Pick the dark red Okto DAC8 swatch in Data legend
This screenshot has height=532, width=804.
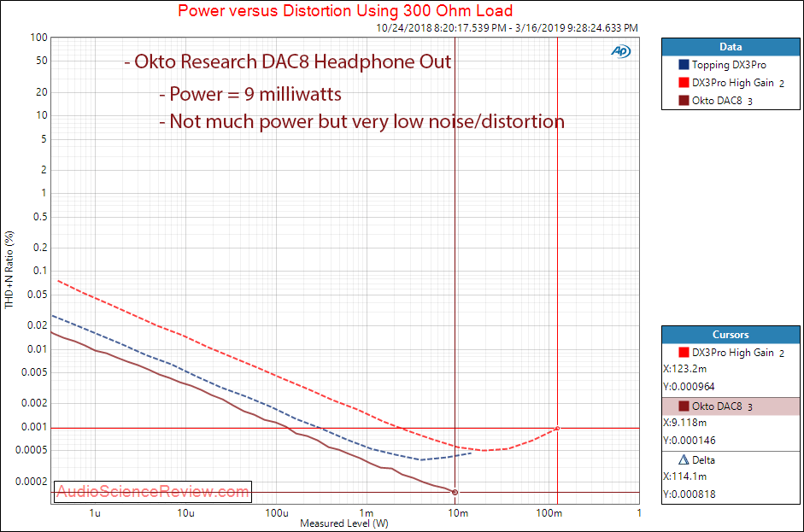[684, 101]
